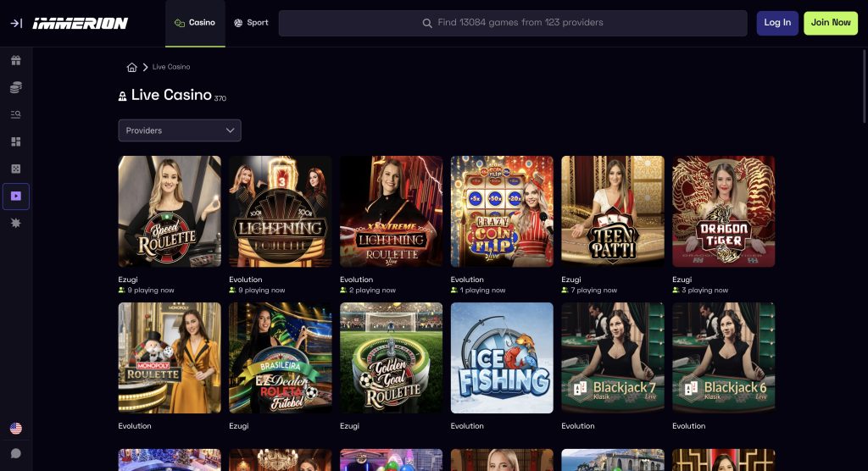Click '3 playing now' text
Viewport: 868px width, 471px height.
[704, 290]
